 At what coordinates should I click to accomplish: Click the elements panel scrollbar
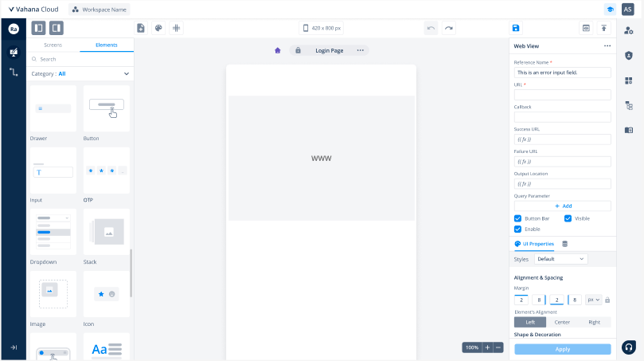[x=131, y=273]
